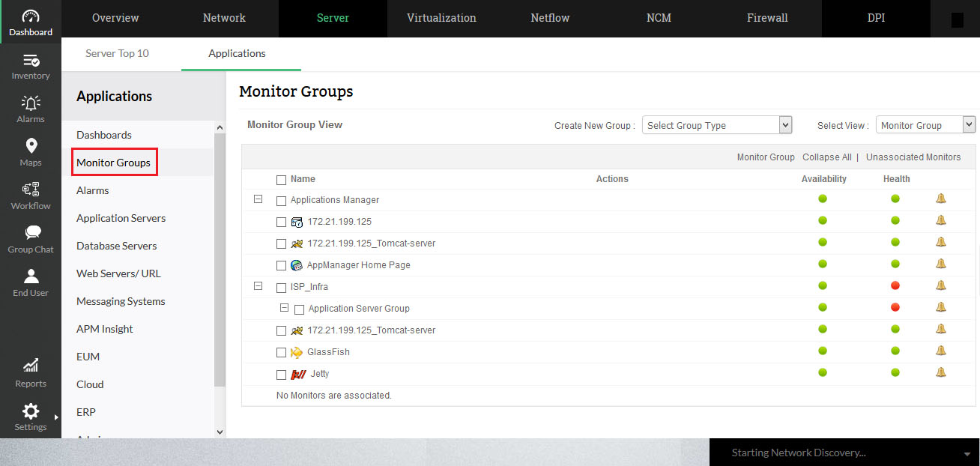
Task: Click availability green dot for Applications Manager
Action: pyautogui.click(x=823, y=199)
